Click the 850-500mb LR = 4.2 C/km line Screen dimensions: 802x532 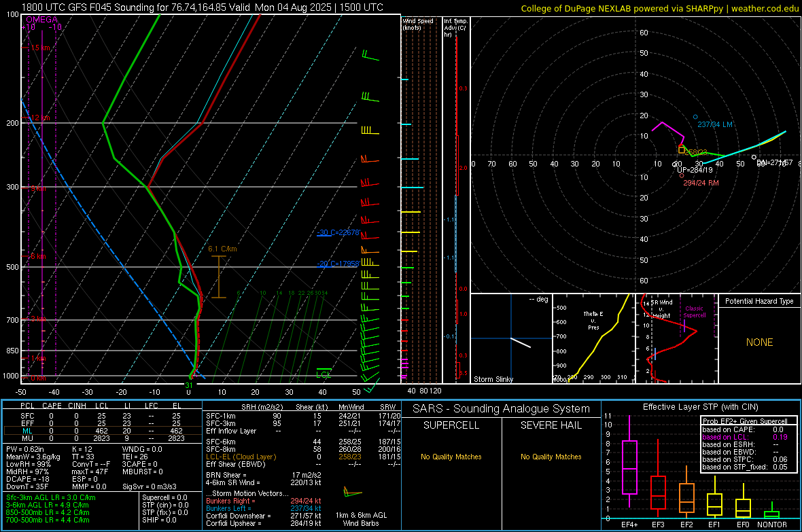click(x=48, y=512)
